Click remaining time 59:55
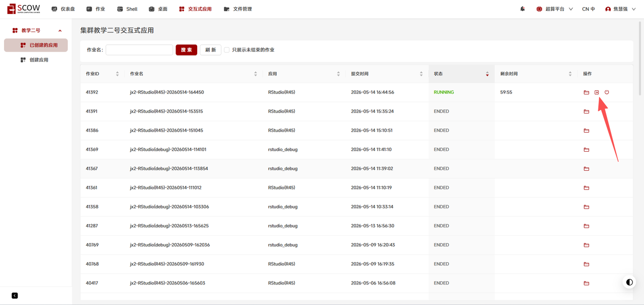Viewport: 644px width, 305px height. point(506,92)
